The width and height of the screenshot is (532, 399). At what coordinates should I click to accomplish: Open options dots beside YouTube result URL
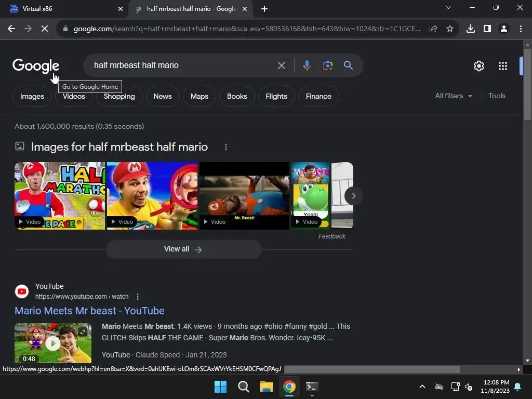(x=137, y=297)
